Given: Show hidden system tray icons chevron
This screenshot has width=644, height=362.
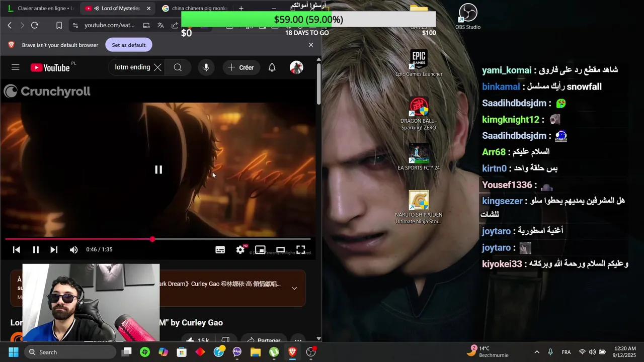Looking at the screenshot, I should [537, 352].
